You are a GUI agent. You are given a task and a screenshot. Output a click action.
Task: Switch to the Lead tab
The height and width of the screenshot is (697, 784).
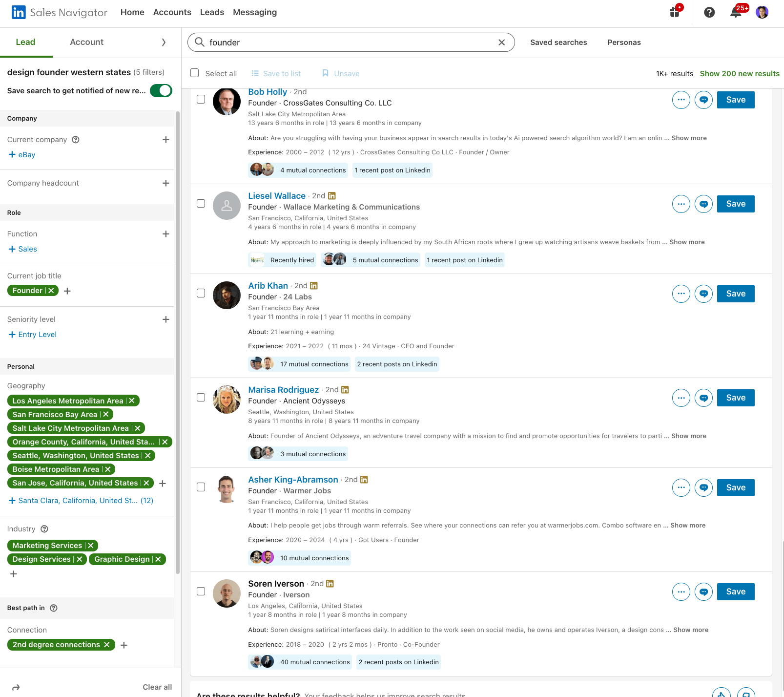pos(25,42)
